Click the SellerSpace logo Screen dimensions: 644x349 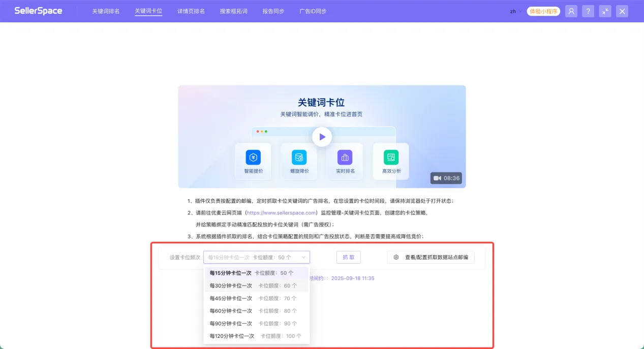[x=38, y=10]
